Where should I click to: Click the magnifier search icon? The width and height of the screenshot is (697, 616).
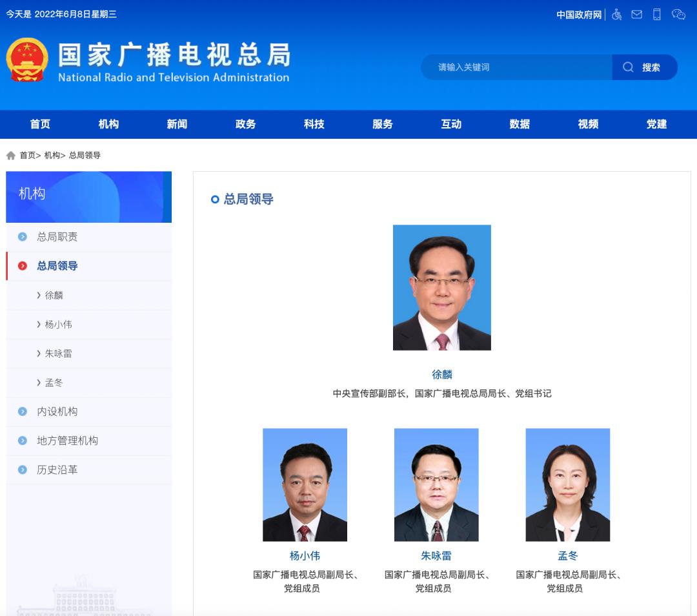tap(628, 67)
